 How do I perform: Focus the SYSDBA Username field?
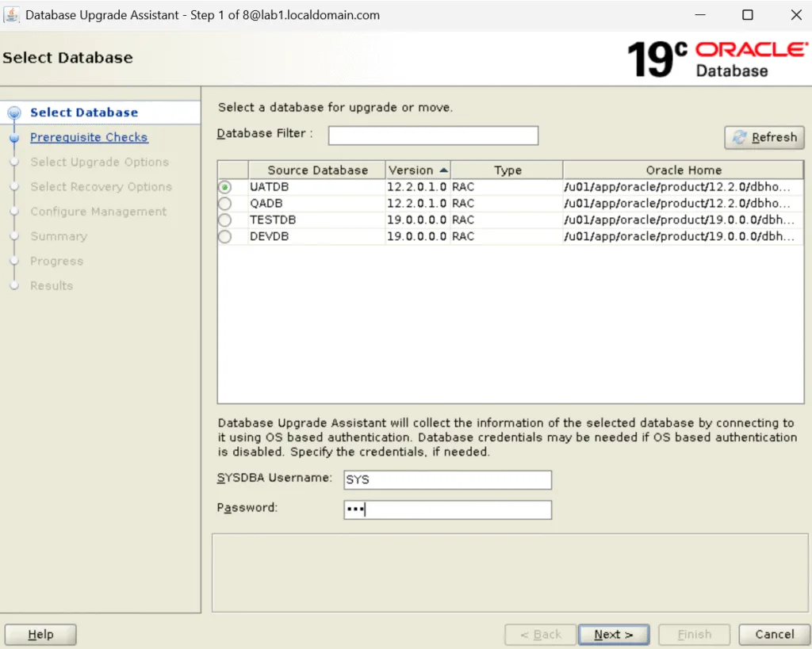[x=447, y=480]
